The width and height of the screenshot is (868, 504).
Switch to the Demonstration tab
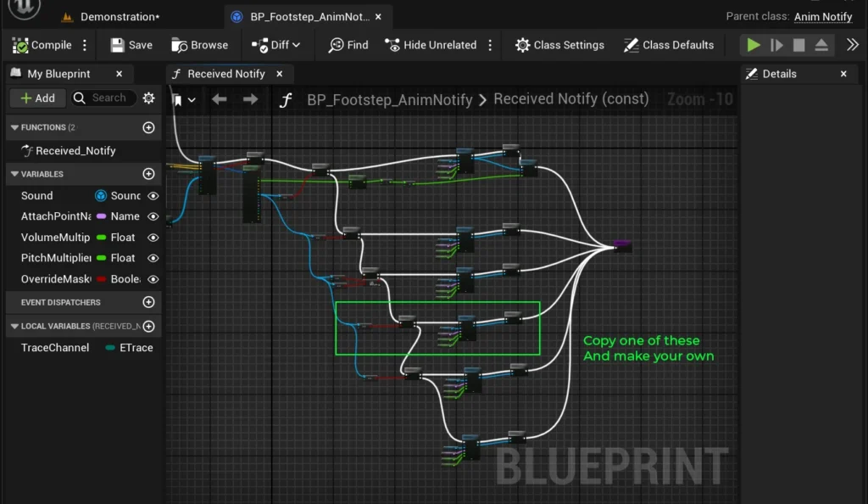click(119, 17)
